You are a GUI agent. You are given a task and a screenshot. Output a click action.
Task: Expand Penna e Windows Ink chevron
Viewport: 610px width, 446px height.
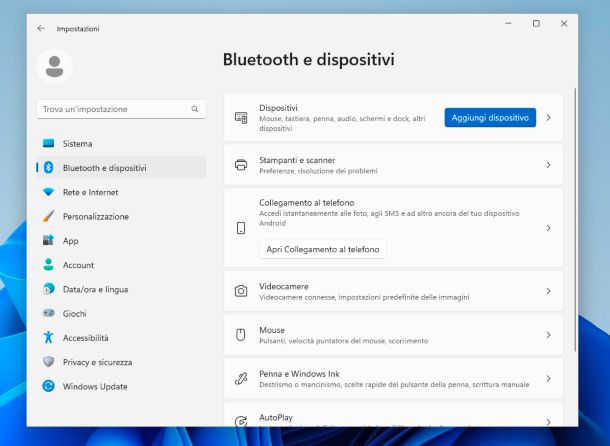(548, 378)
